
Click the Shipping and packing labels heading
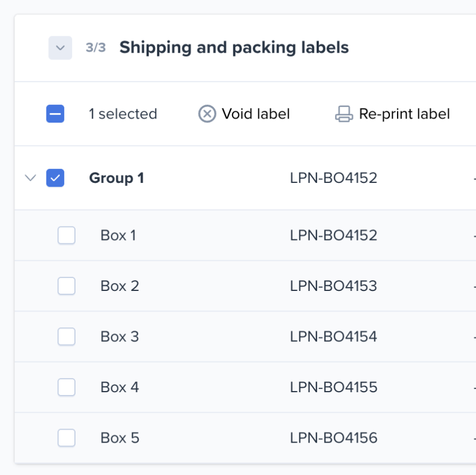[234, 48]
